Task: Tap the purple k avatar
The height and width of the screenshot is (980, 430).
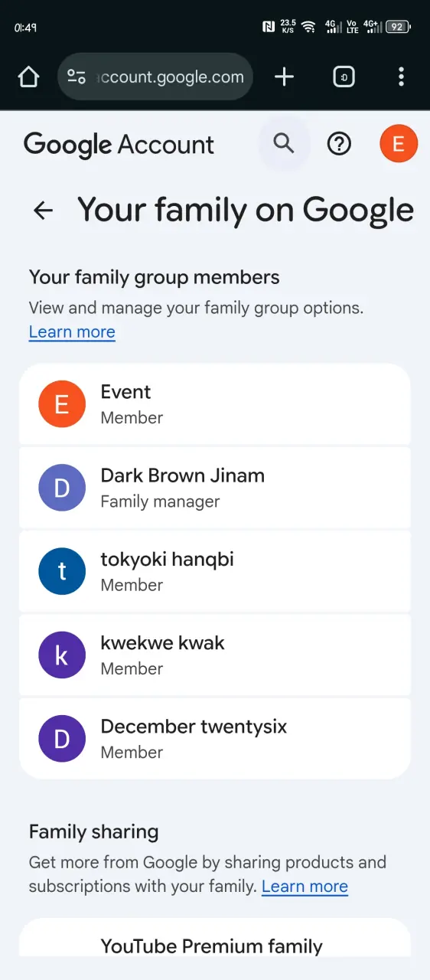Action: [x=62, y=655]
